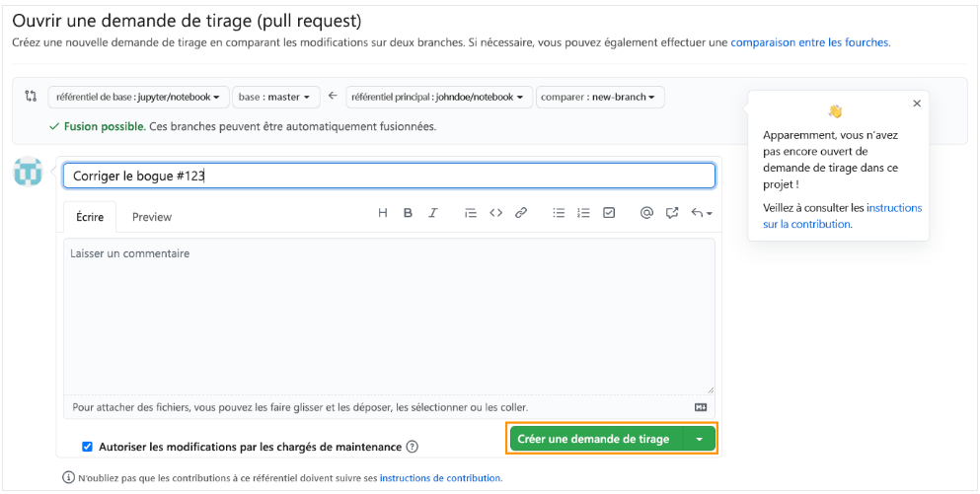The image size is (980, 494).
Task: Uncheck 'Autoriser les modifications par les chargés de maintenance'
Action: (88, 447)
